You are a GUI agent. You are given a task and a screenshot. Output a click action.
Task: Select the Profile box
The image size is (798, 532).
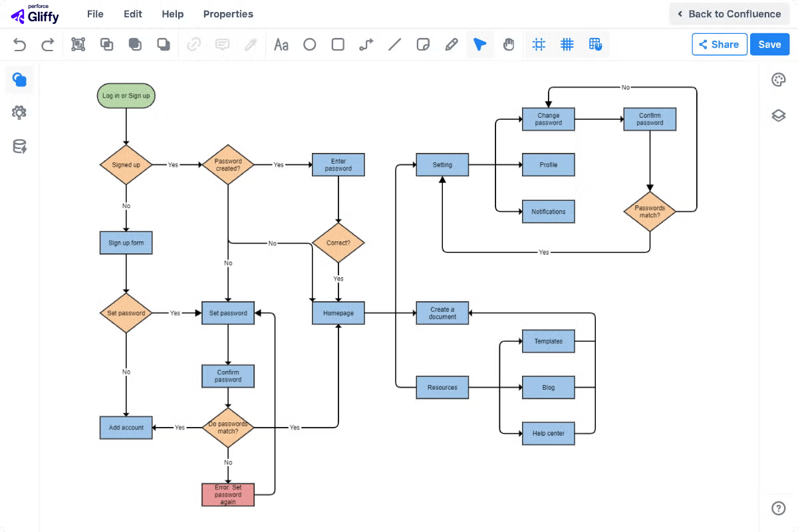(x=549, y=164)
